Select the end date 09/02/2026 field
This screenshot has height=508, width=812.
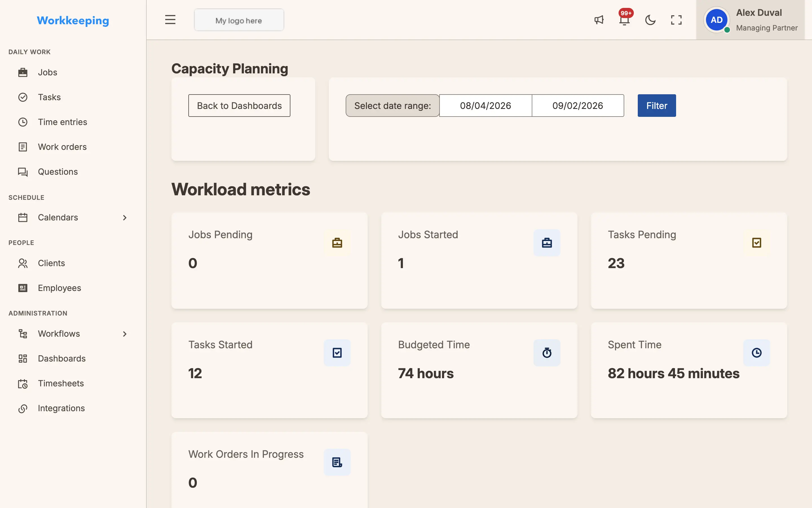(578, 106)
